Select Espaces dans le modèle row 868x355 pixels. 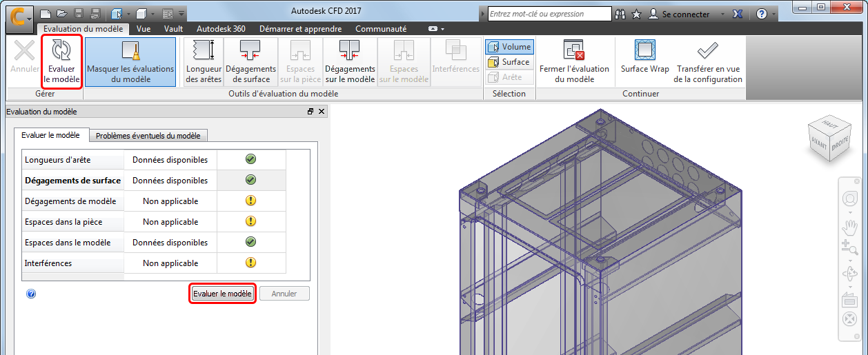154,243
